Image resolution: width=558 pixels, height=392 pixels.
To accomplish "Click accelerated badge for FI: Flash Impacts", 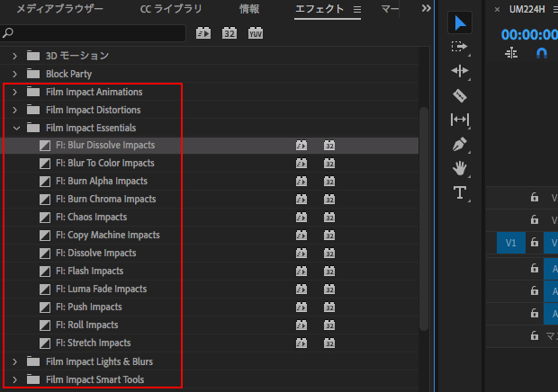I will coord(301,272).
